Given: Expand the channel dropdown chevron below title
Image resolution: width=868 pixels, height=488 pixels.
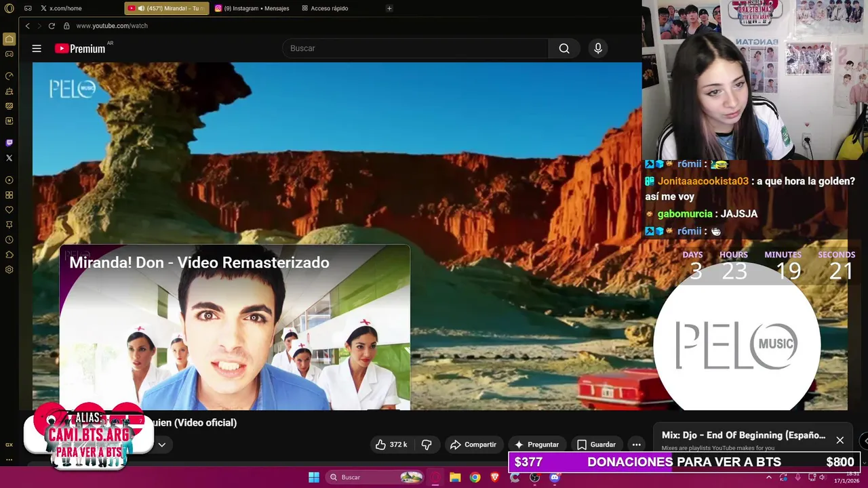Looking at the screenshot, I should tap(161, 445).
